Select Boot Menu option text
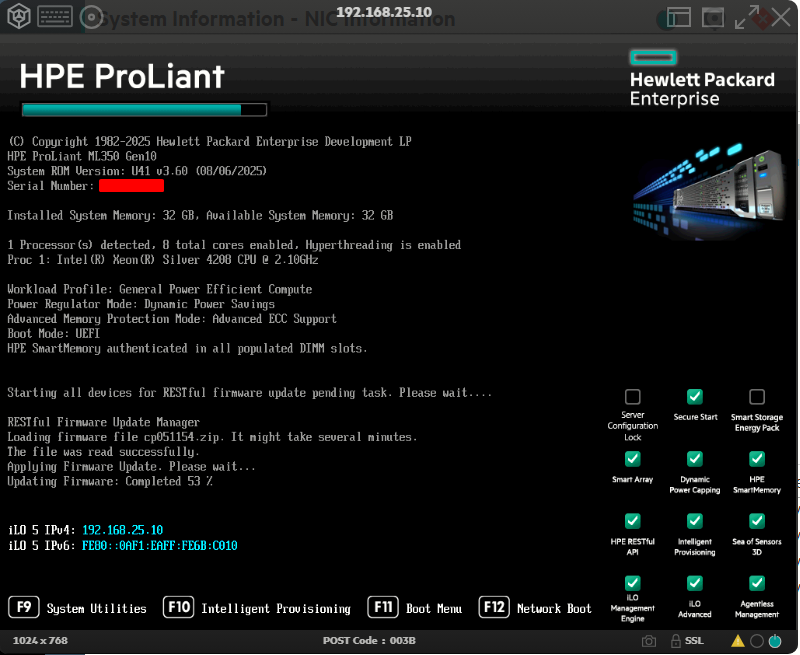800x655 pixels. [x=434, y=609]
